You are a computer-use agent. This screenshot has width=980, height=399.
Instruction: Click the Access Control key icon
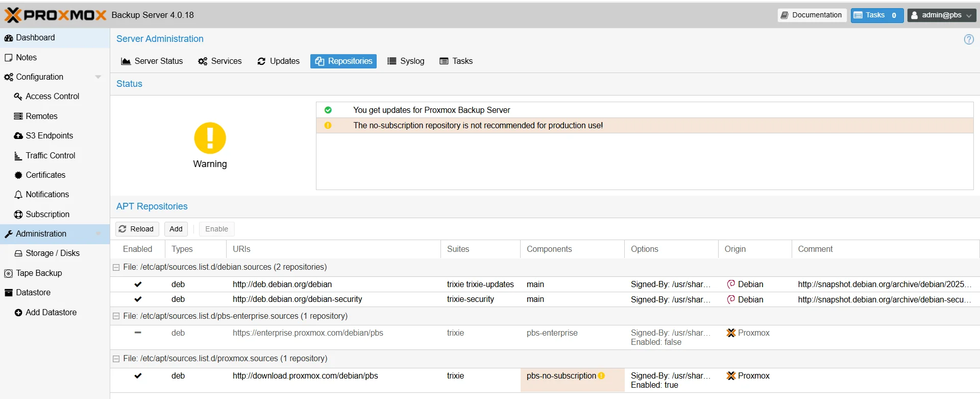(18, 97)
